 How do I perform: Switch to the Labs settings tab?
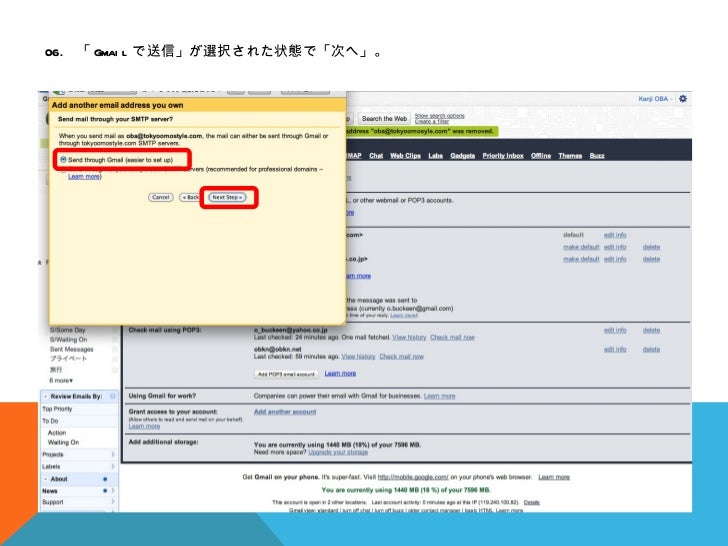click(x=435, y=156)
